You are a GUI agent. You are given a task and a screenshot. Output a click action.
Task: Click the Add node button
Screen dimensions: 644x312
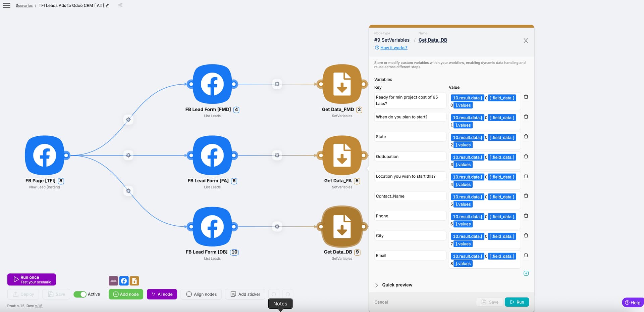point(126,294)
